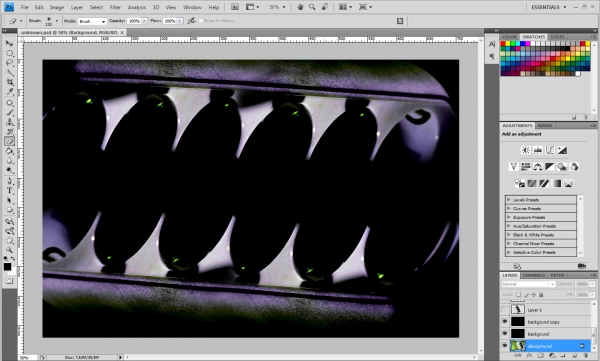Switch to the Paths tab
This screenshot has height=361, width=600.
pos(557,275)
